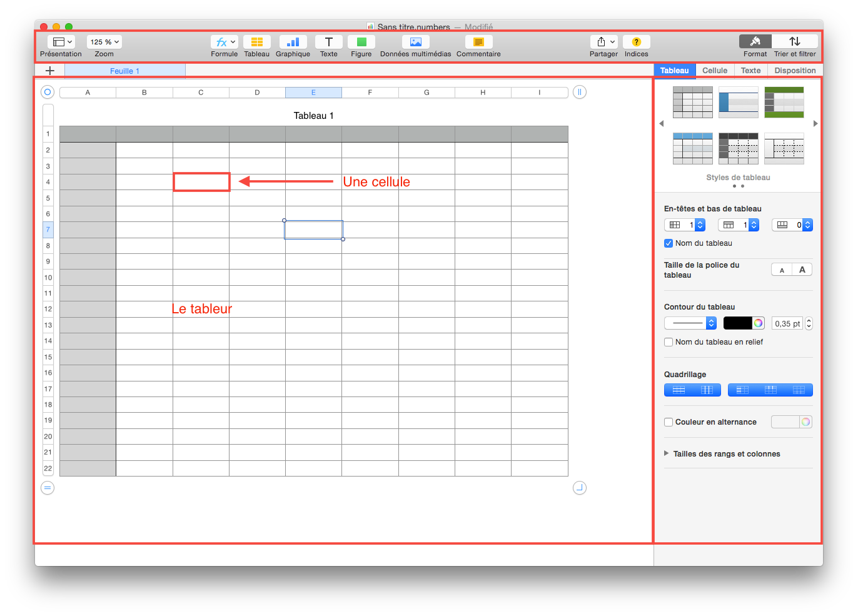Select the highlighted cell E7
This screenshot has height=616, width=858.
tap(313, 230)
